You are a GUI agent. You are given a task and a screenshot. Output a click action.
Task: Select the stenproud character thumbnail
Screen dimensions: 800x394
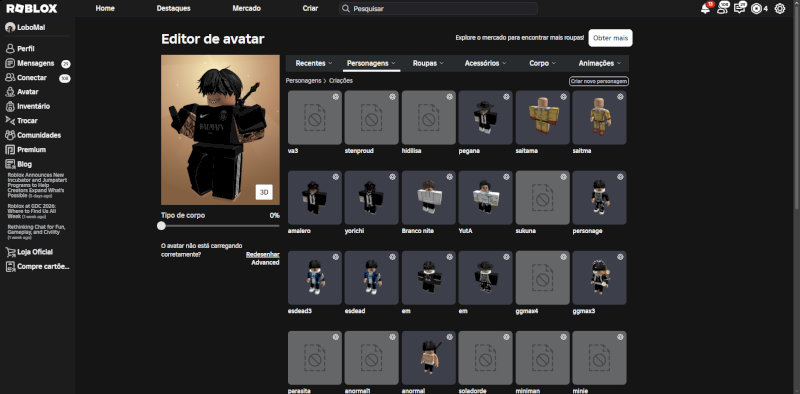tap(371, 118)
